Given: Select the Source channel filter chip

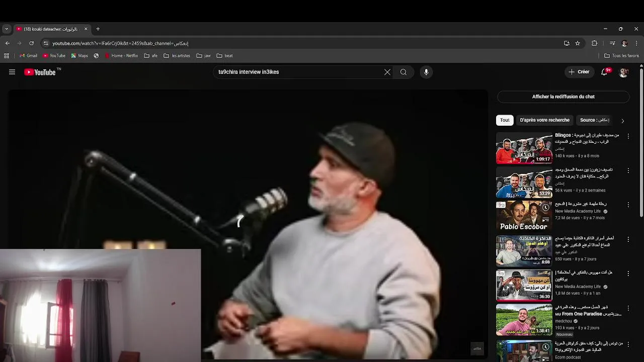Looking at the screenshot, I should [595, 120].
